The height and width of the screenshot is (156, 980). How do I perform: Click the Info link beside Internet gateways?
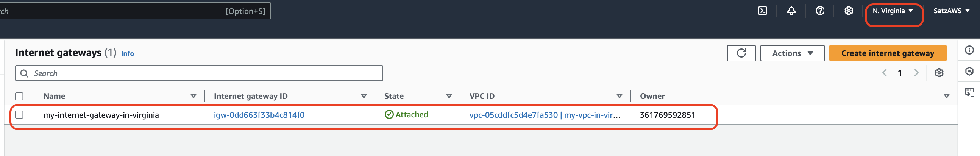pos(128,54)
